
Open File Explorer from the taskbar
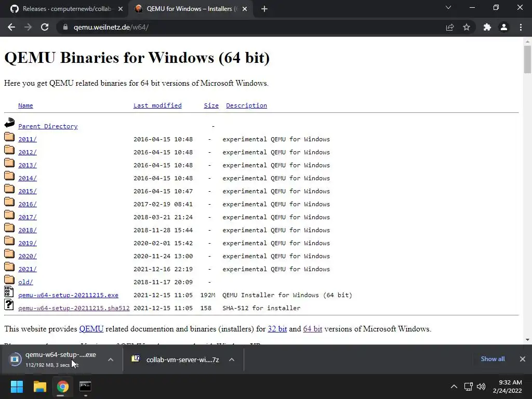[39, 387]
